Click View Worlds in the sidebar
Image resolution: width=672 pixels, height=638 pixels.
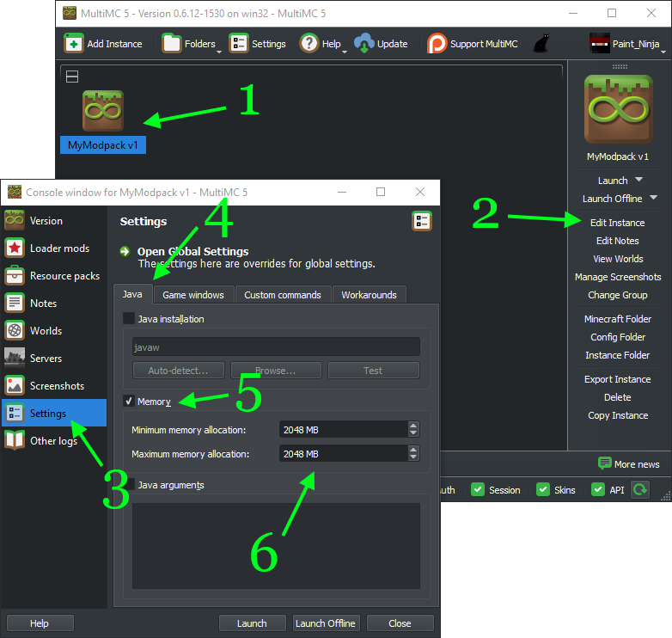[x=618, y=259]
